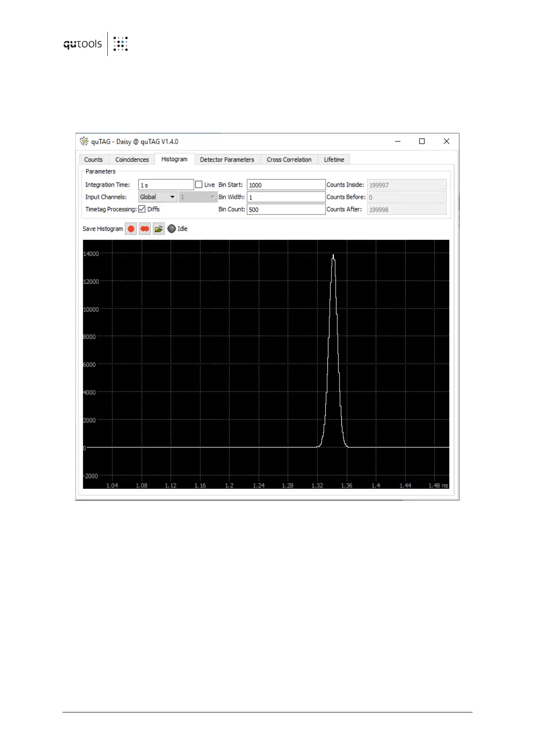Open the Global input channels dropdown
535x756 pixels.
158,197
